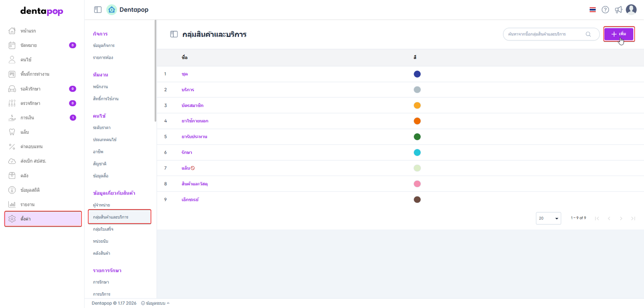Open announcements megaphone icon
Screen dimensions: 644x308
(x=619, y=10)
